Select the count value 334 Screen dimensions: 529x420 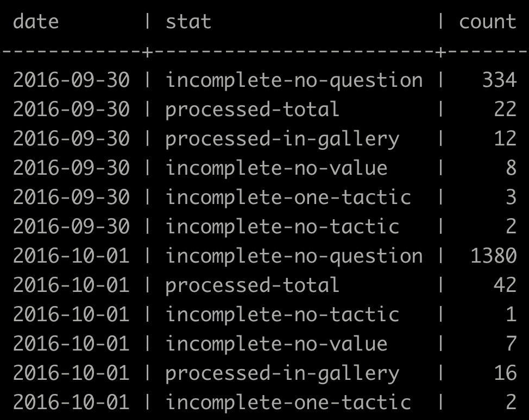coord(499,80)
